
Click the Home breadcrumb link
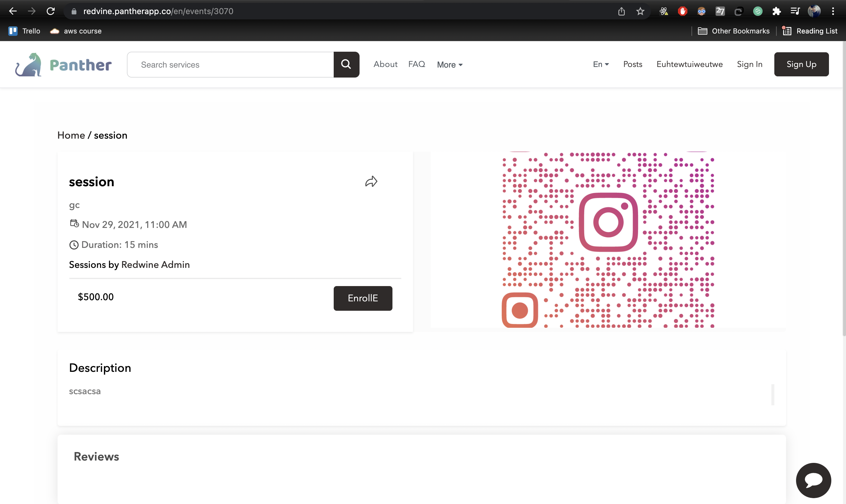(x=71, y=135)
